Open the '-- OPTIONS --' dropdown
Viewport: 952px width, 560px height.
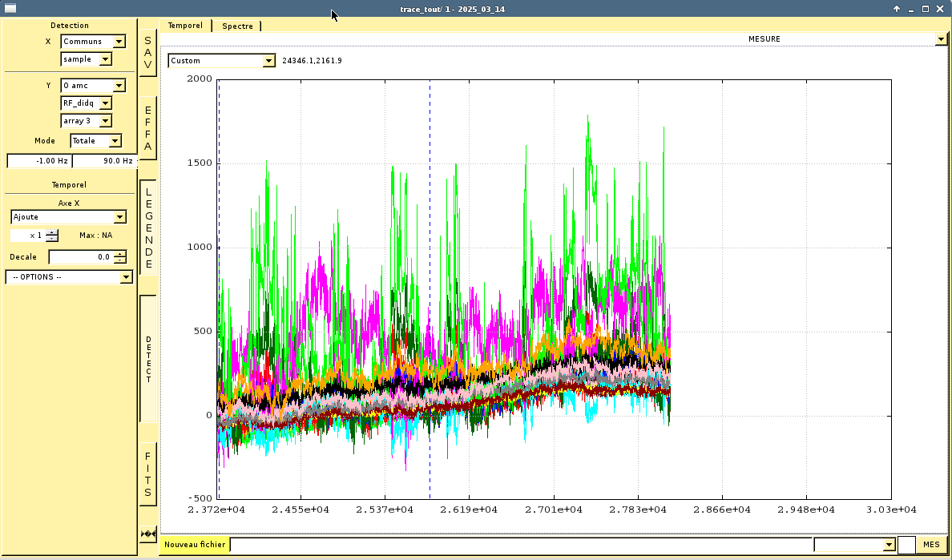(126, 277)
